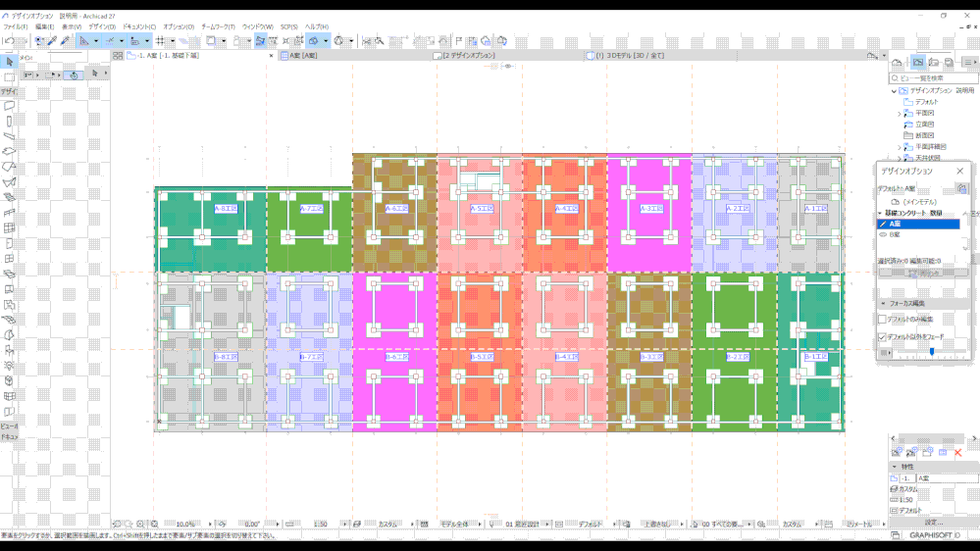Click the ビュー一覧を検索 search field
980x551 pixels.
pyautogui.click(x=934, y=78)
